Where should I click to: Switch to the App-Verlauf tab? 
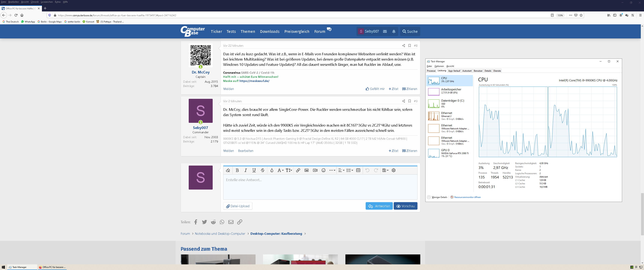click(x=454, y=71)
